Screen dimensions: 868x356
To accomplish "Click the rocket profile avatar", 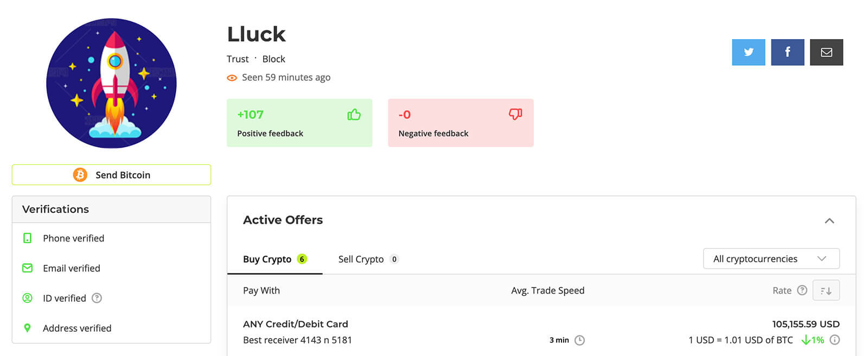I will [x=111, y=83].
